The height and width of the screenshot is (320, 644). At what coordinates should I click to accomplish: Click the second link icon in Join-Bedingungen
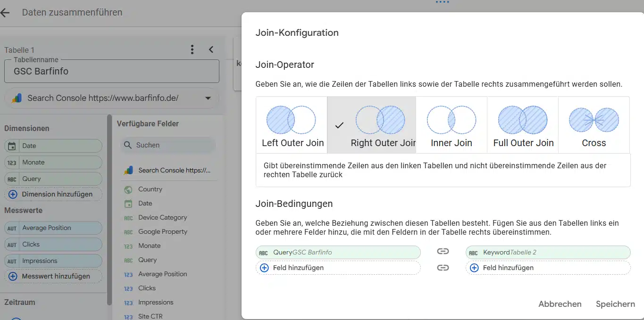tap(443, 267)
